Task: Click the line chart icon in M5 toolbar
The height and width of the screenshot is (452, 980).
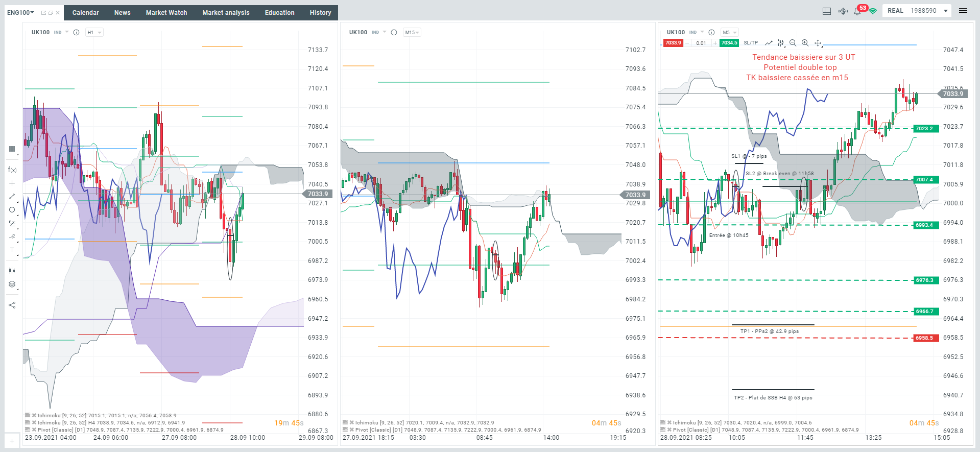Action: [x=769, y=43]
